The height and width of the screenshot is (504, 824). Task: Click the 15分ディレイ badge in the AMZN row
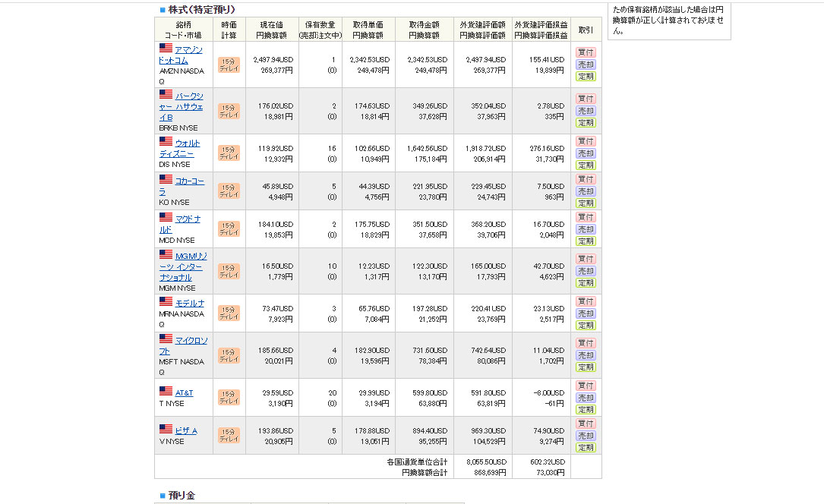(x=229, y=65)
